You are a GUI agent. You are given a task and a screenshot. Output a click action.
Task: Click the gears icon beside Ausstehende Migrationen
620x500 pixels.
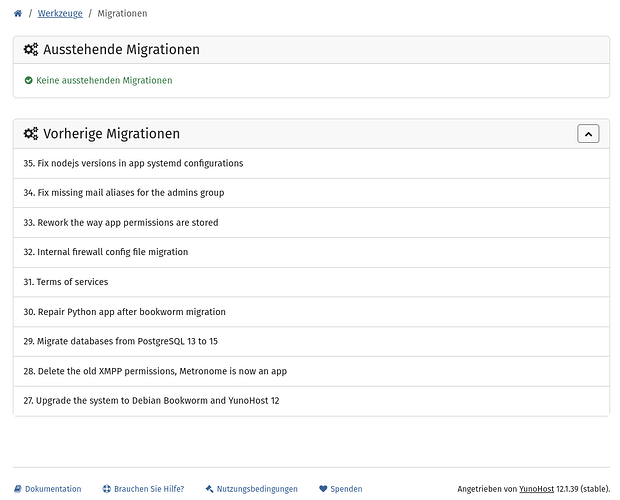tap(31, 50)
